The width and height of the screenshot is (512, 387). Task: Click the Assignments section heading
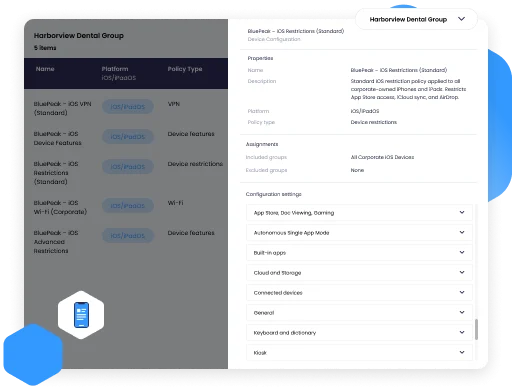[x=262, y=144]
